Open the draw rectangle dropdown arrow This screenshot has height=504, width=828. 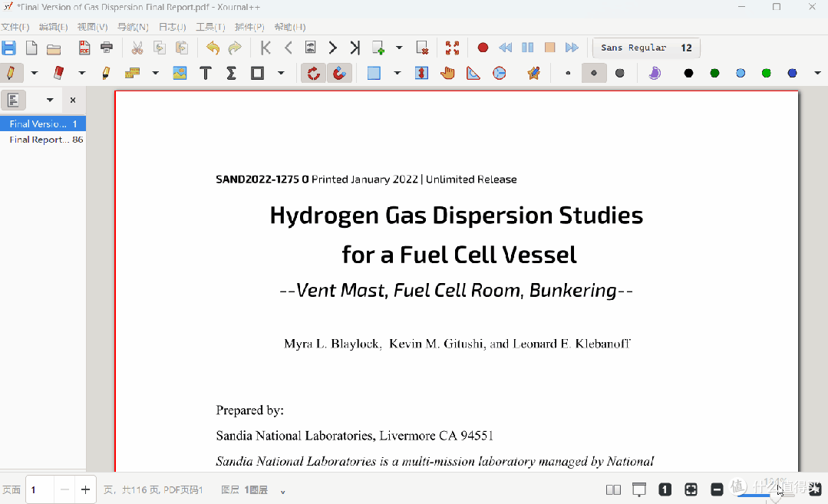point(281,73)
